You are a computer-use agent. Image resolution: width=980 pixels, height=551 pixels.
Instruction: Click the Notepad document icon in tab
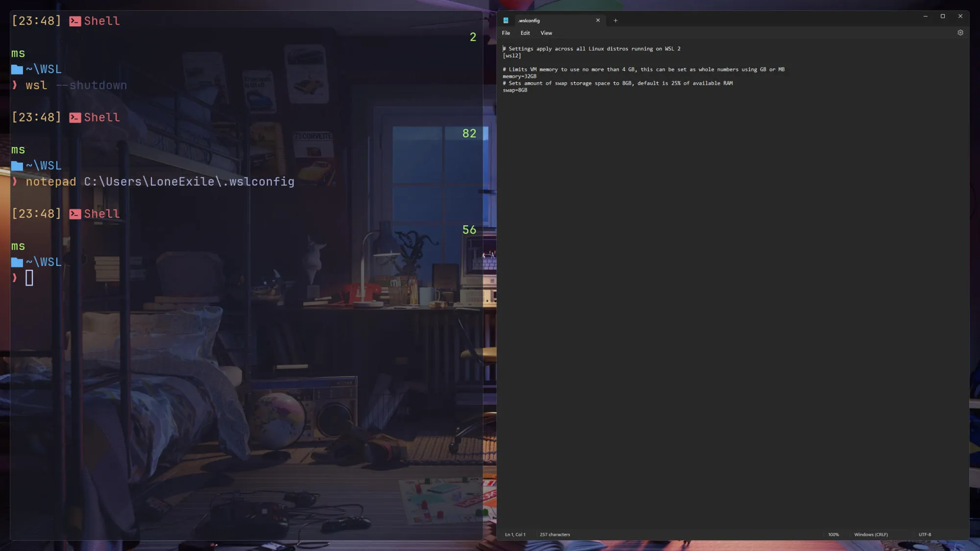point(506,21)
